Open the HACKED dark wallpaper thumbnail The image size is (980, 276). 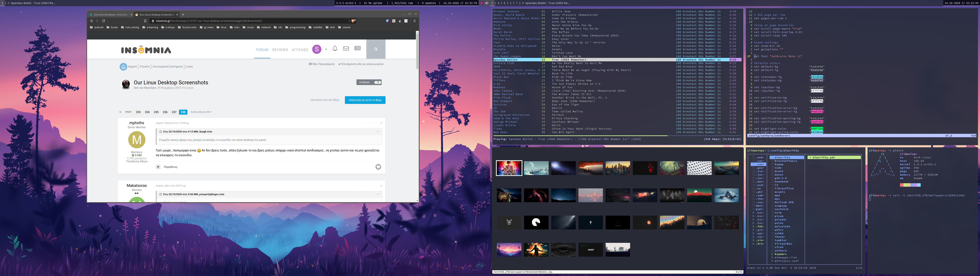[x=590, y=250]
